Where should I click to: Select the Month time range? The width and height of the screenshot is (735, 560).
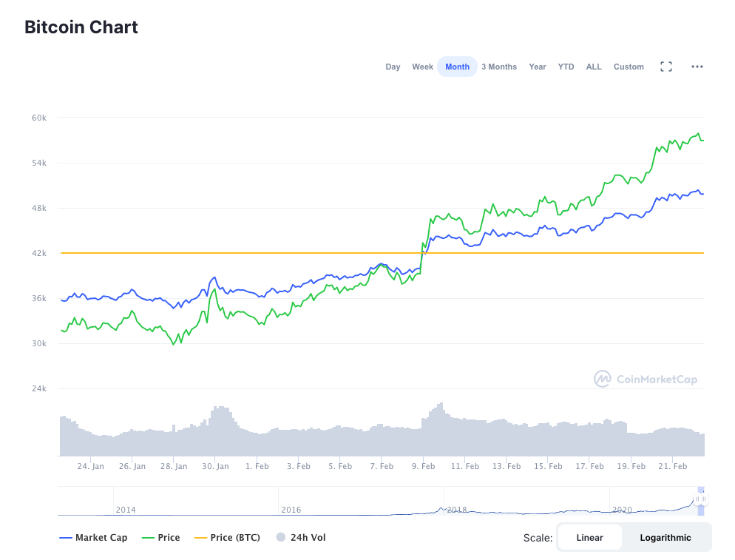pos(457,67)
